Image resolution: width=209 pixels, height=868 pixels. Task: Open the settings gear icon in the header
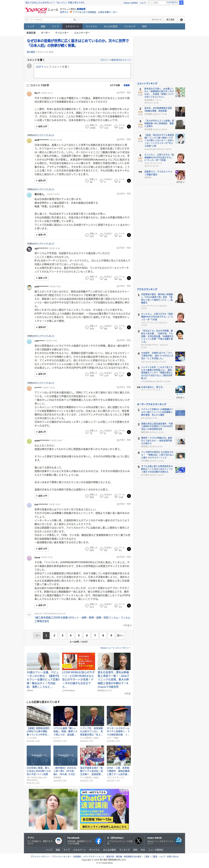pos(181,20)
